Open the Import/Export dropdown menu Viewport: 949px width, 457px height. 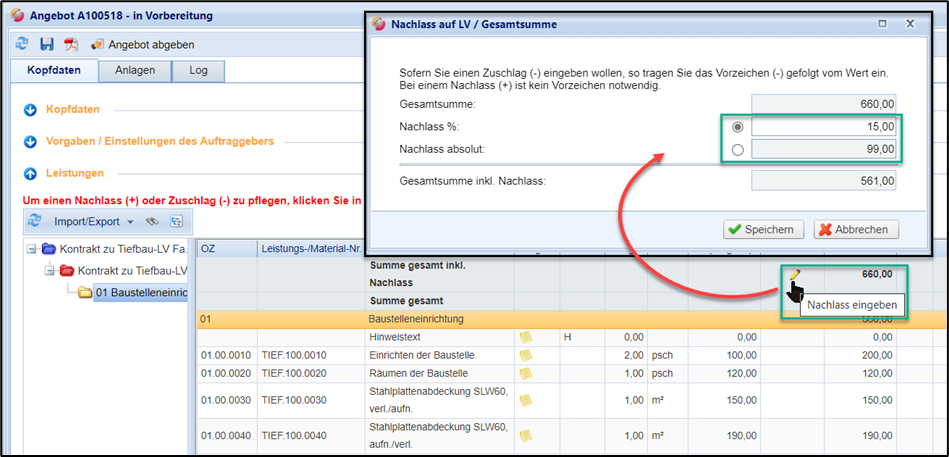(x=94, y=221)
